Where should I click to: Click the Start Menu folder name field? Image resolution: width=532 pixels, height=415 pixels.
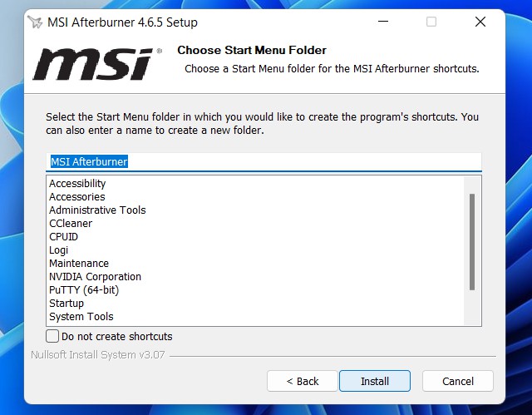(x=264, y=162)
